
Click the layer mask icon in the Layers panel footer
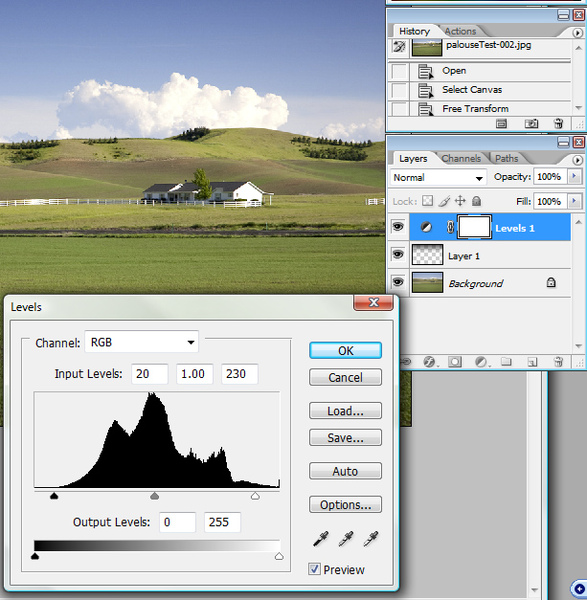click(455, 362)
